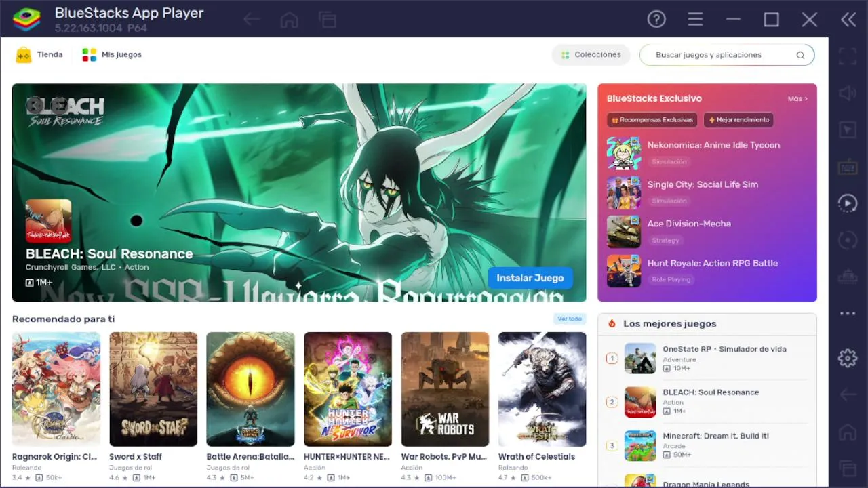
Task: Click the 'War Robots. PvP Mu...' game name
Action: pos(444,457)
